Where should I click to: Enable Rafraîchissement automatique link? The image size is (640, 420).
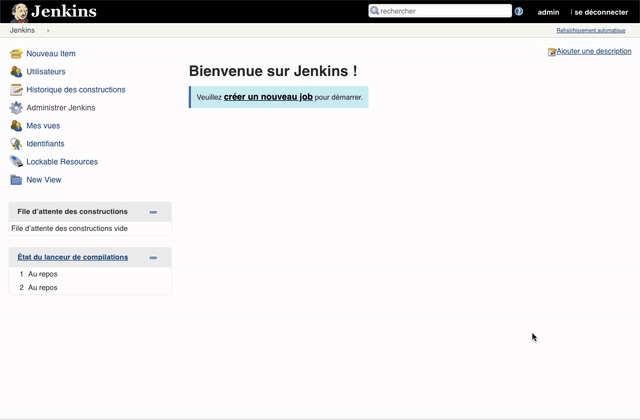(x=591, y=31)
